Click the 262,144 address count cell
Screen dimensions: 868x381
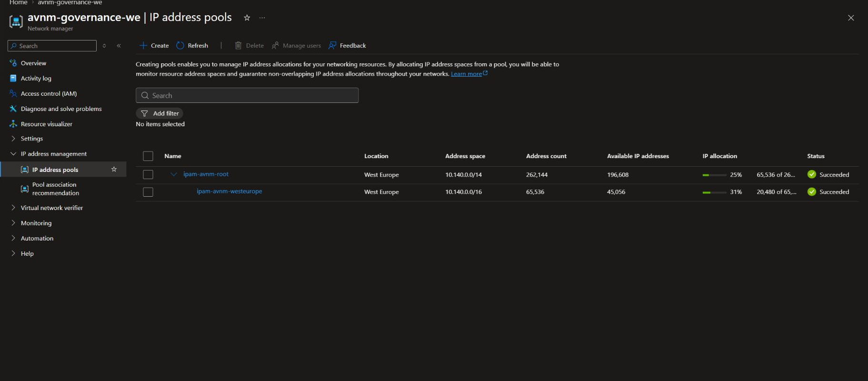point(537,175)
